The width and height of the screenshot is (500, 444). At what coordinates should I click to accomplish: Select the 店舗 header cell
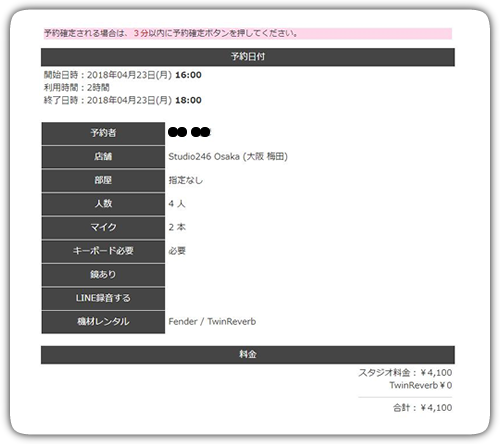click(103, 157)
